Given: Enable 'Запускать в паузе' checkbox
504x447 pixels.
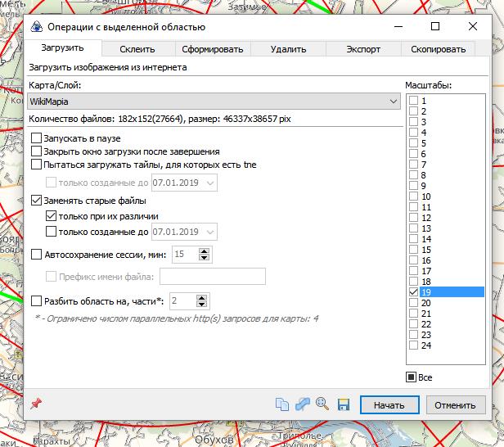Looking at the screenshot, I should (36, 139).
